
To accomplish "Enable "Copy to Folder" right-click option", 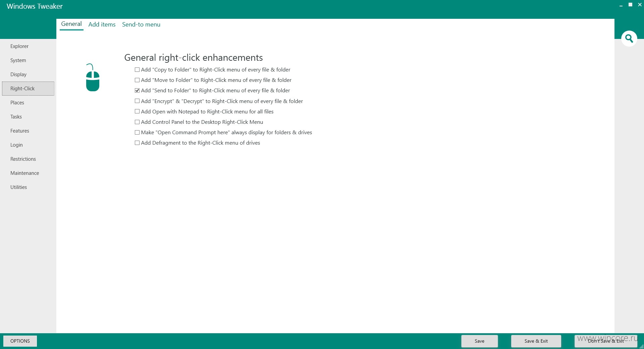I will 137,70.
